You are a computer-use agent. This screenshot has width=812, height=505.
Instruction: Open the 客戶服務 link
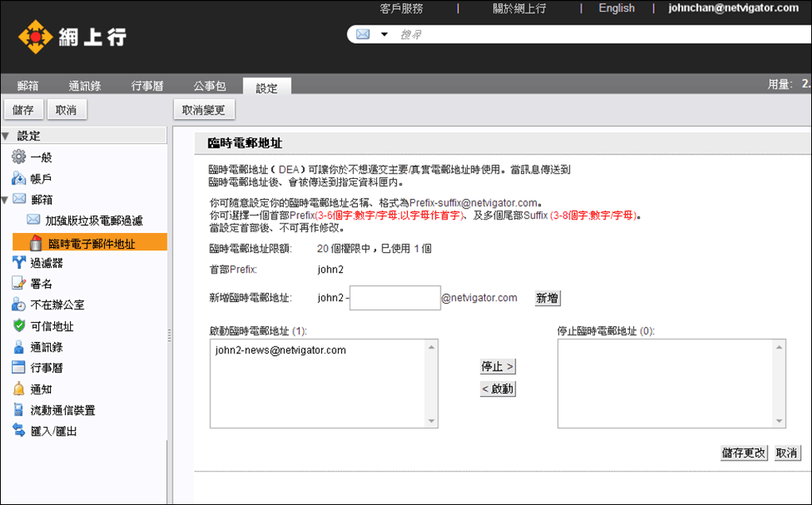coord(402,8)
